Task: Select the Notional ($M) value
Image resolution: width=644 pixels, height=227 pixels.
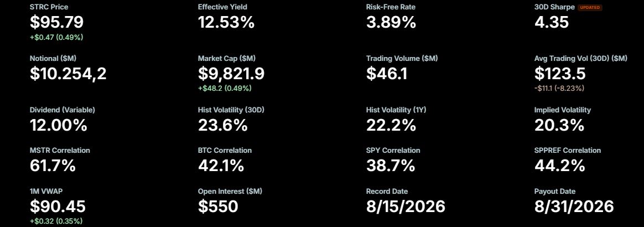Action: pyautogui.click(x=68, y=74)
